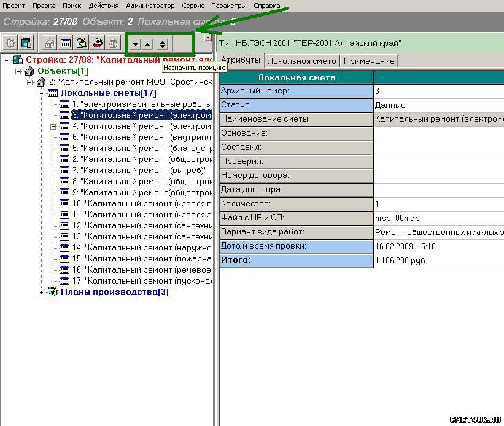The height and width of the screenshot is (426, 504).
Task: Select estimate 17 in the tree
Action: pos(142,281)
